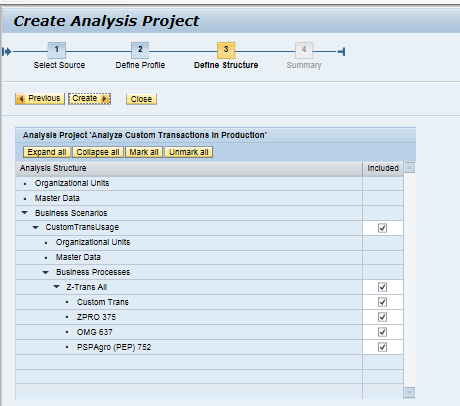The image size is (460, 406).
Task: Click the roadmap end marker icon
Action: pyautogui.click(x=341, y=52)
